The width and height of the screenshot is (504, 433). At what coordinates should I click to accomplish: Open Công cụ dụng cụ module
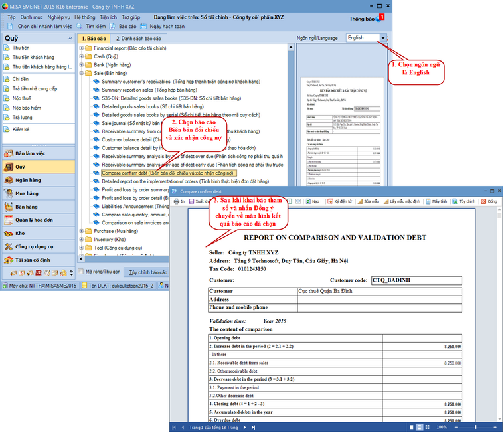click(39, 246)
